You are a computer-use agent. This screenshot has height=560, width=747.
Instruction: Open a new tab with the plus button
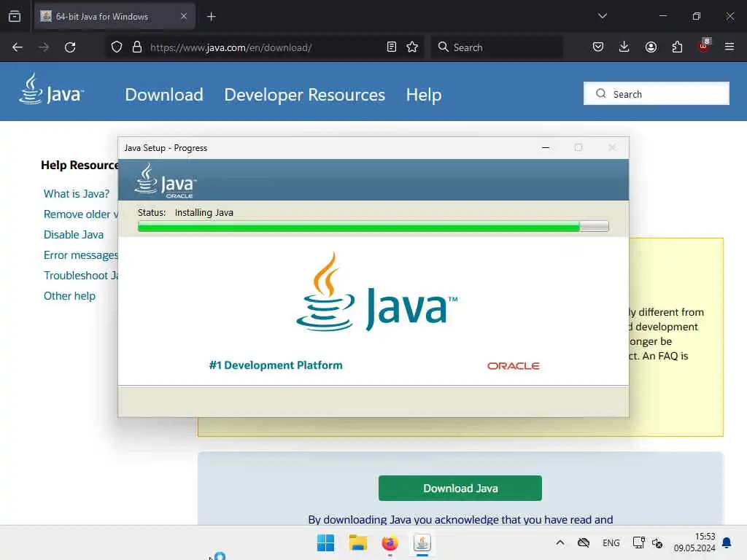coord(212,17)
